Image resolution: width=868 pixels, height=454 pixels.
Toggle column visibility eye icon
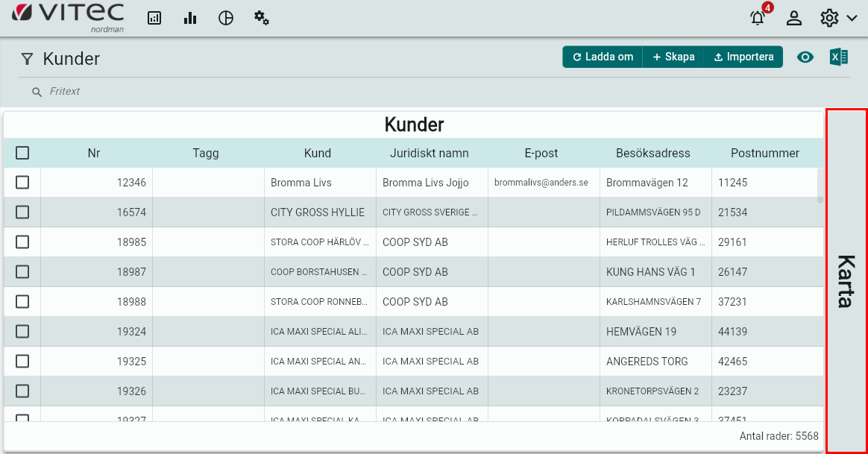click(805, 57)
